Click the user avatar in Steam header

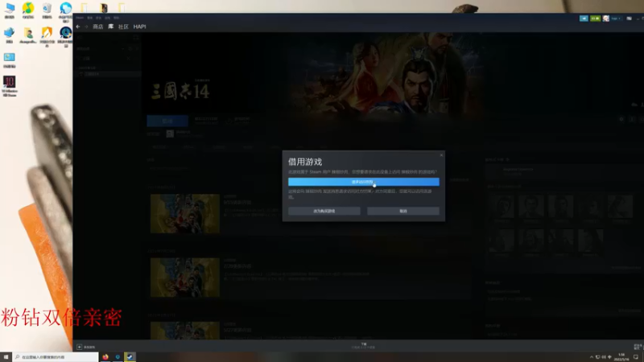[x=606, y=19]
